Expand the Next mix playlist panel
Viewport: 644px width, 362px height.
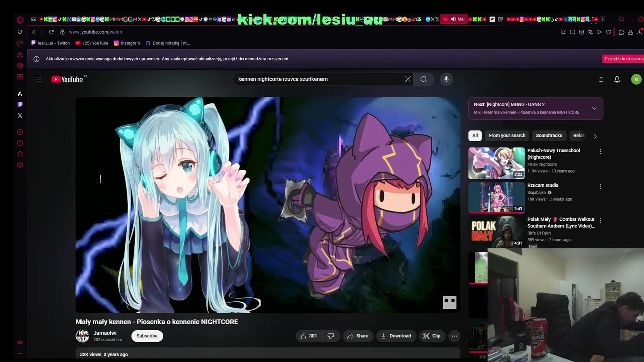(594, 108)
